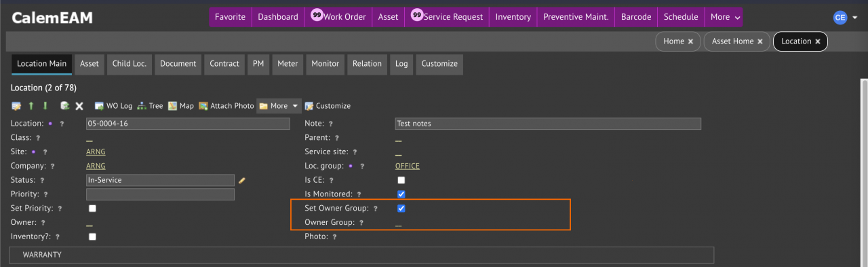Uncheck the Set Owner Group checkbox
The image size is (868, 267).
[401, 209]
